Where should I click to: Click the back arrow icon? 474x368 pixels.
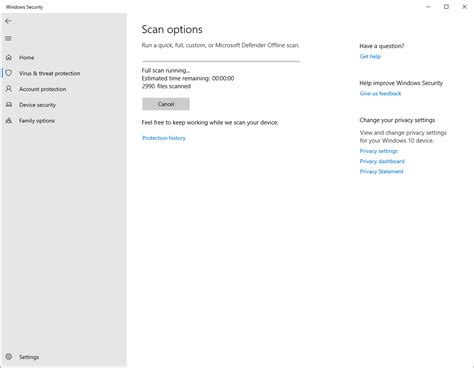click(x=8, y=21)
